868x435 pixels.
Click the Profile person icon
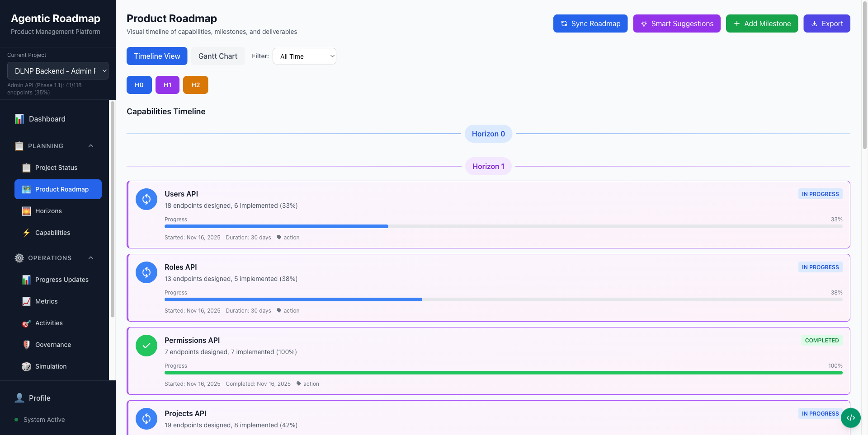point(19,398)
